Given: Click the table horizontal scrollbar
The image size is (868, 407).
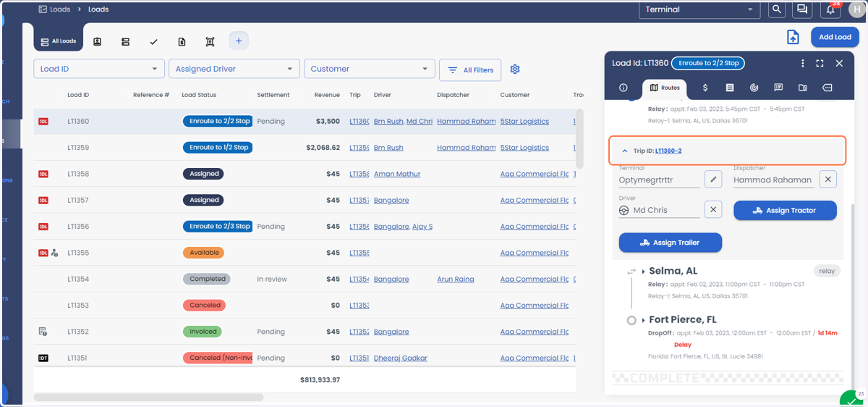Looking at the screenshot, I should [x=148, y=398].
